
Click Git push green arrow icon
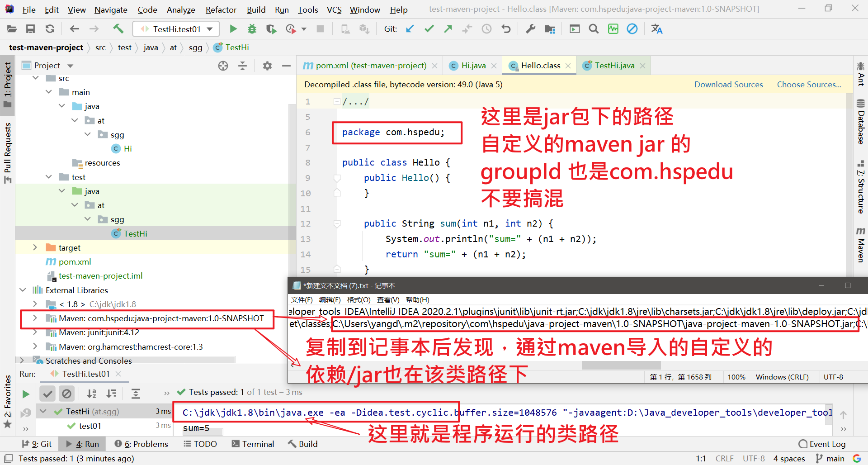click(x=448, y=29)
